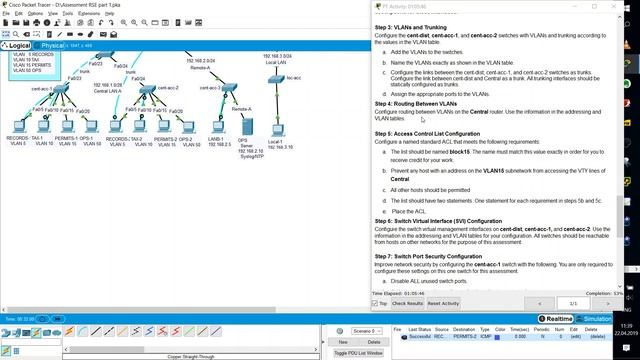Select the Draw Rectangle tool
640x360 pixels.
(x=70, y=34)
